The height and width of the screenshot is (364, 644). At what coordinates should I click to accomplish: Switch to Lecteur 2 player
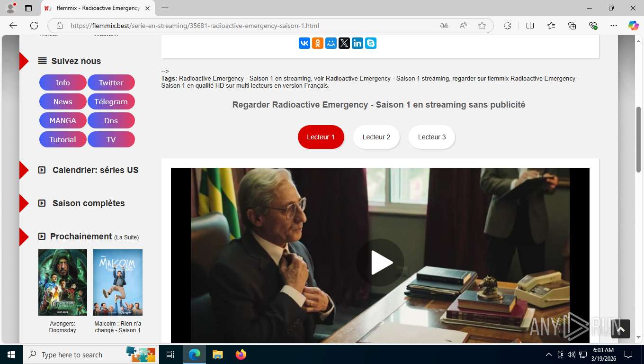coord(376,137)
